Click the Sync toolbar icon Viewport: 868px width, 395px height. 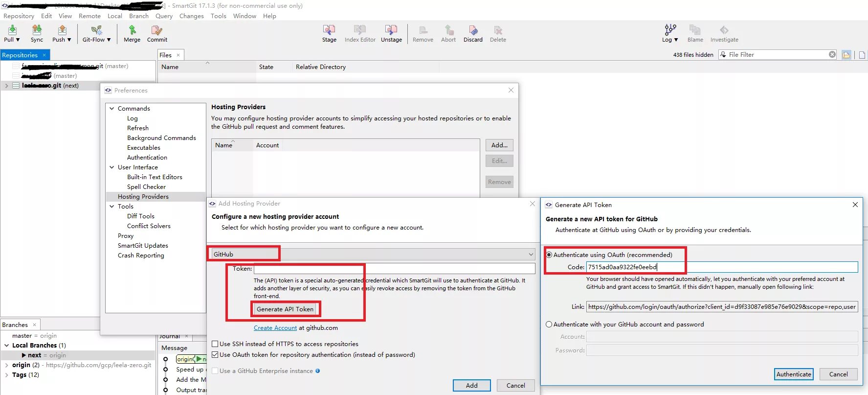click(37, 30)
